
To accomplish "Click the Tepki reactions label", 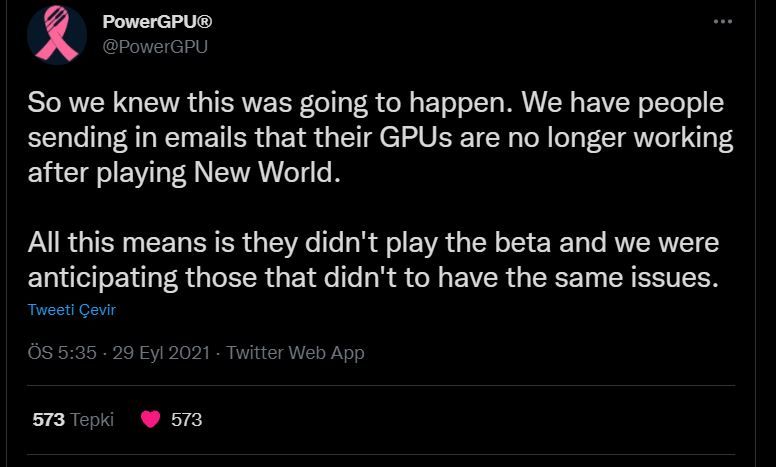I will 92,420.
